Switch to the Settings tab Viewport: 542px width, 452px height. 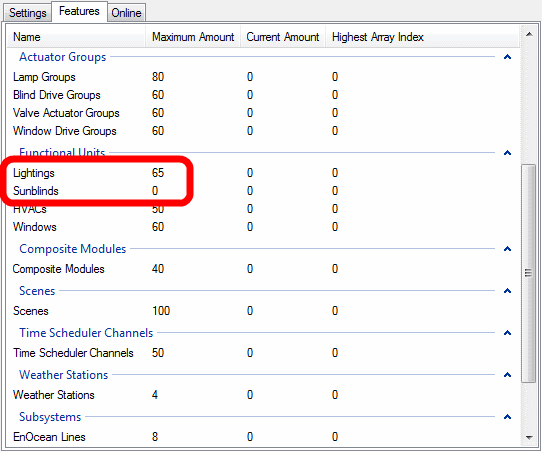(28, 13)
